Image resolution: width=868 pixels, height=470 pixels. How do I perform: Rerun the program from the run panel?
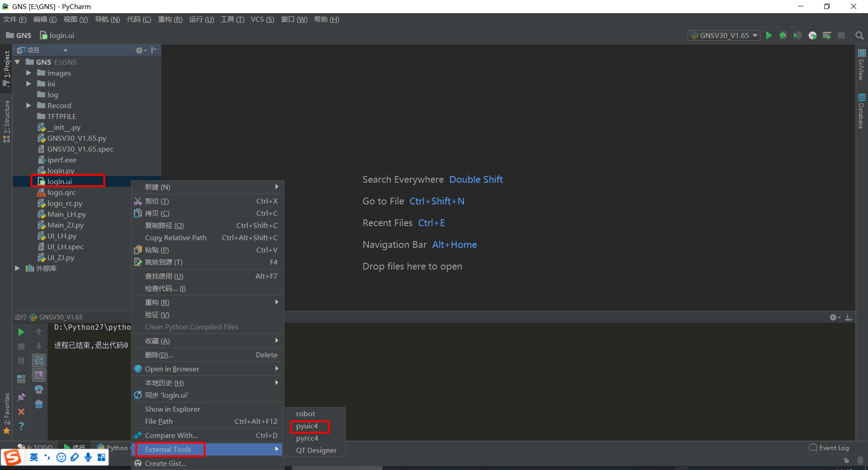pyautogui.click(x=21, y=332)
